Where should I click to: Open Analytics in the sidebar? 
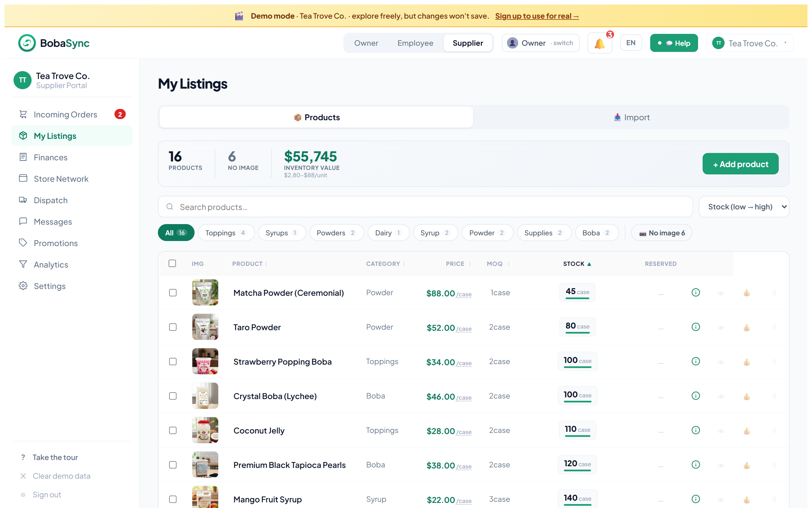click(x=72, y=265)
